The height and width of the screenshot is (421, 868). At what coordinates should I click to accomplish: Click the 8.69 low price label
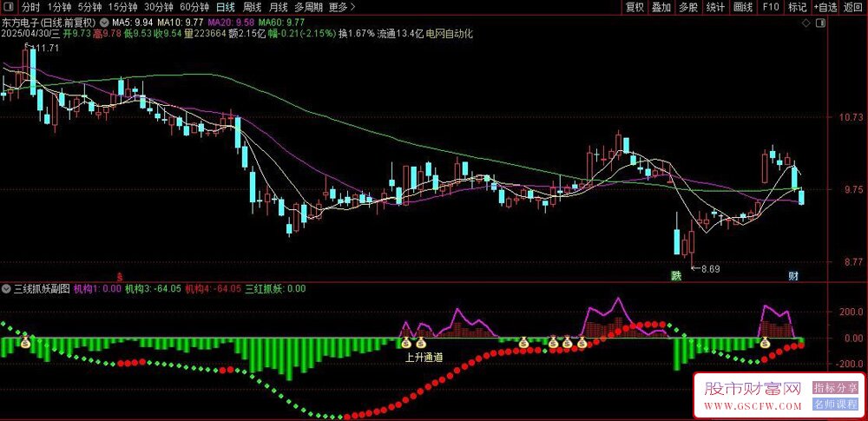tap(711, 269)
